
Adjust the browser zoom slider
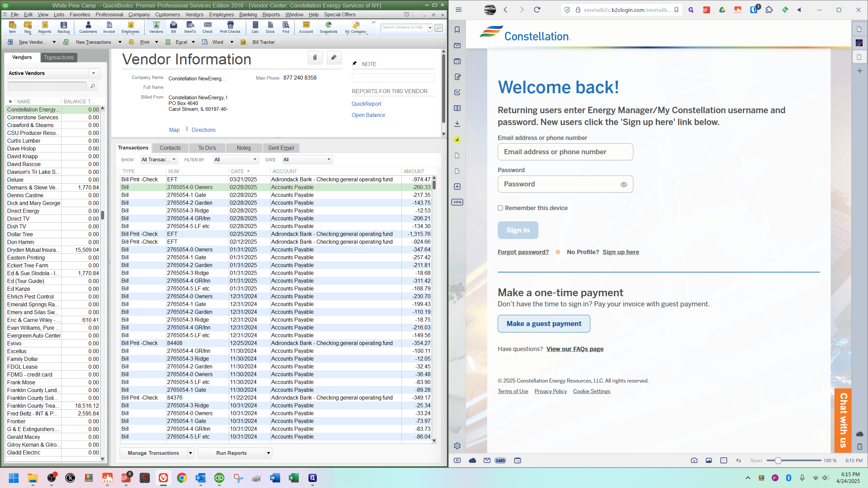coord(778,461)
